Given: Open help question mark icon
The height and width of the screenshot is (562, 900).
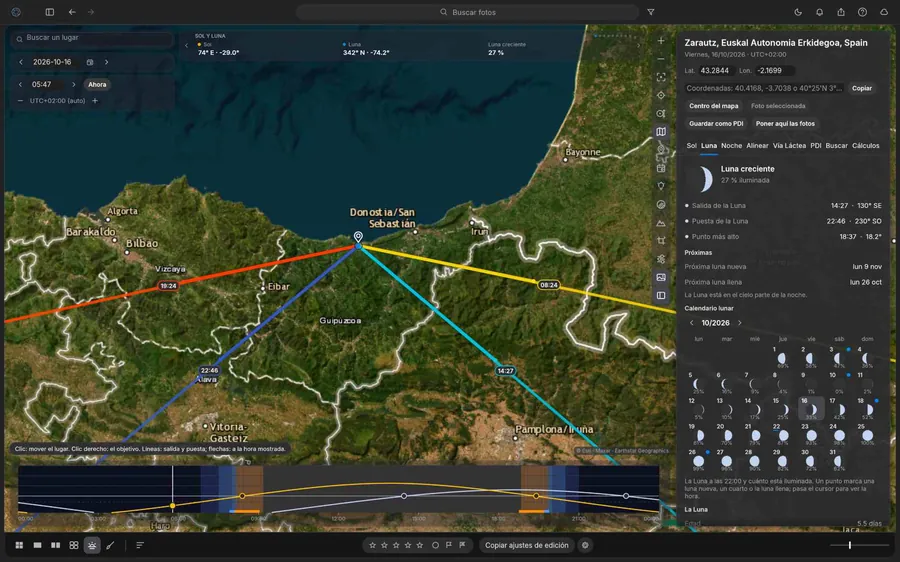Looking at the screenshot, I should pyautogui.click(x=862, y=12).
